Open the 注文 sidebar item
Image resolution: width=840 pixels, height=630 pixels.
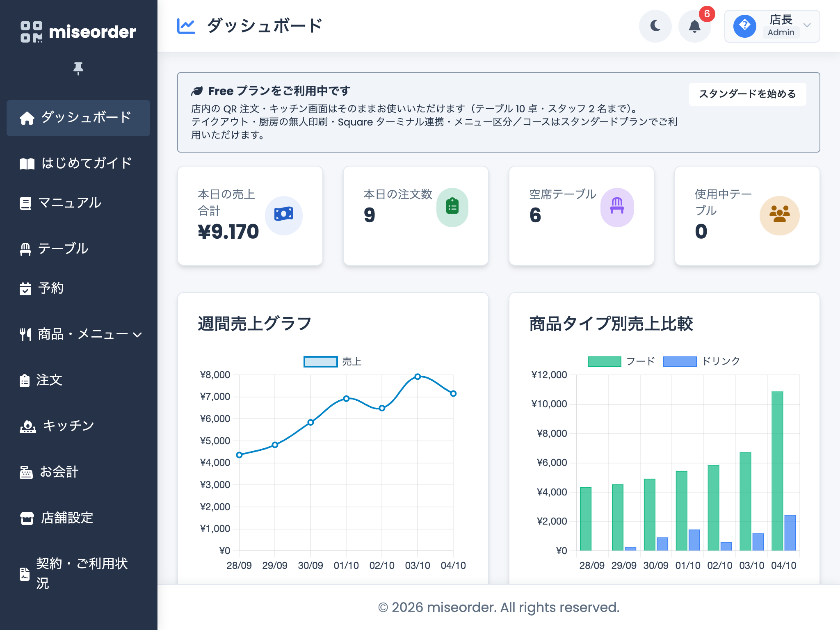[x=78, y=380]
